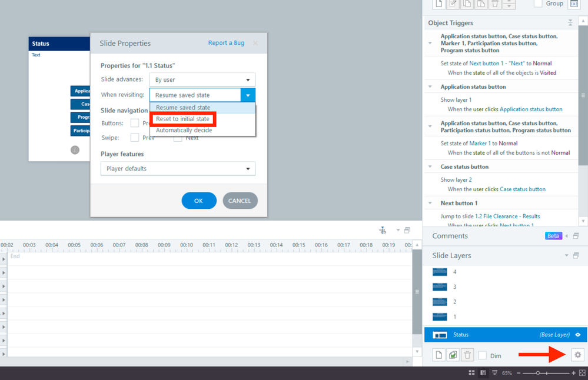This screenshot has width=588, height=380.
Task: Follow the 1.2 File Clearance - Results link
Action: point(507,216)
